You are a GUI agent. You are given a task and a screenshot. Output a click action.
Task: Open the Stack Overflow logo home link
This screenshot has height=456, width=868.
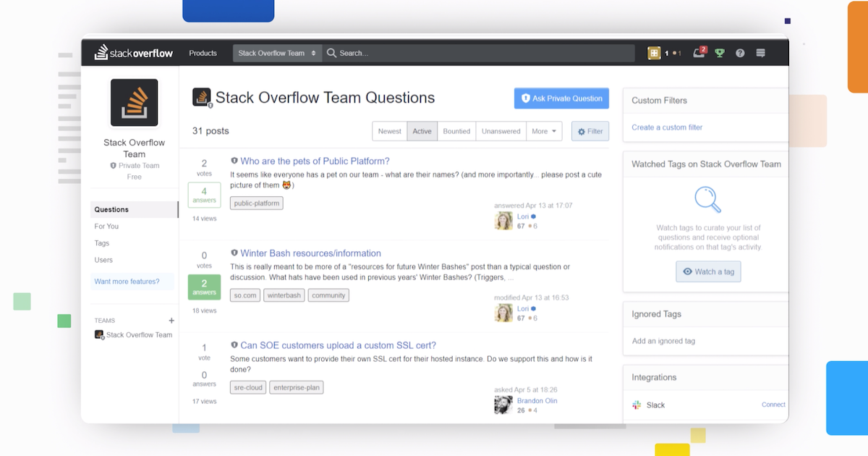[x=134, y=53]
